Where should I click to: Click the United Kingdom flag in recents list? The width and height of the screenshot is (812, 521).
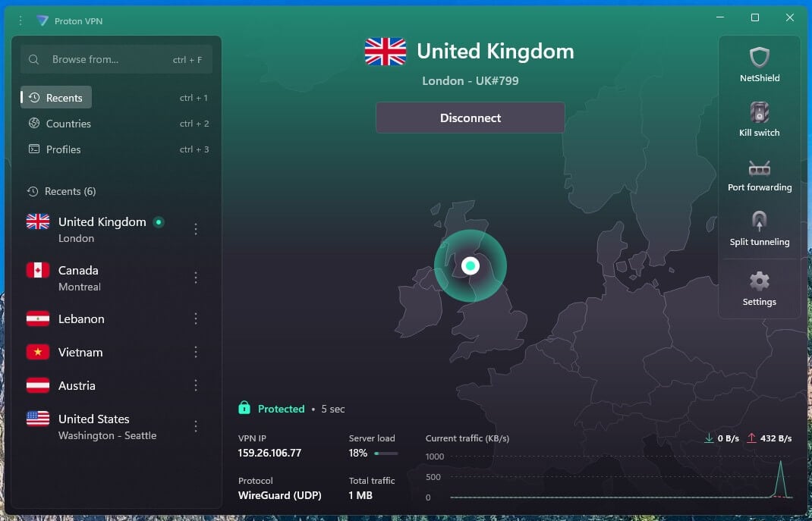click(38, 221)
